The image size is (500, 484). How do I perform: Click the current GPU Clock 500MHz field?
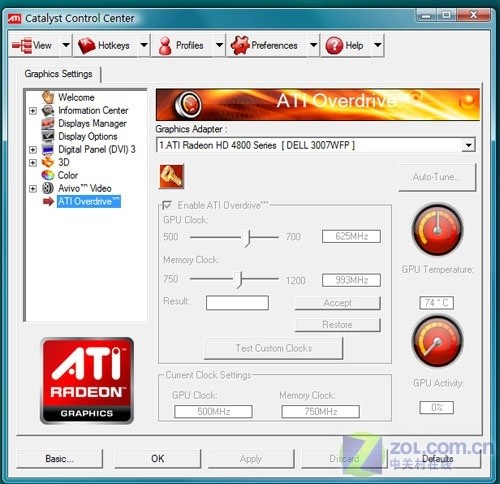(213, 411)
